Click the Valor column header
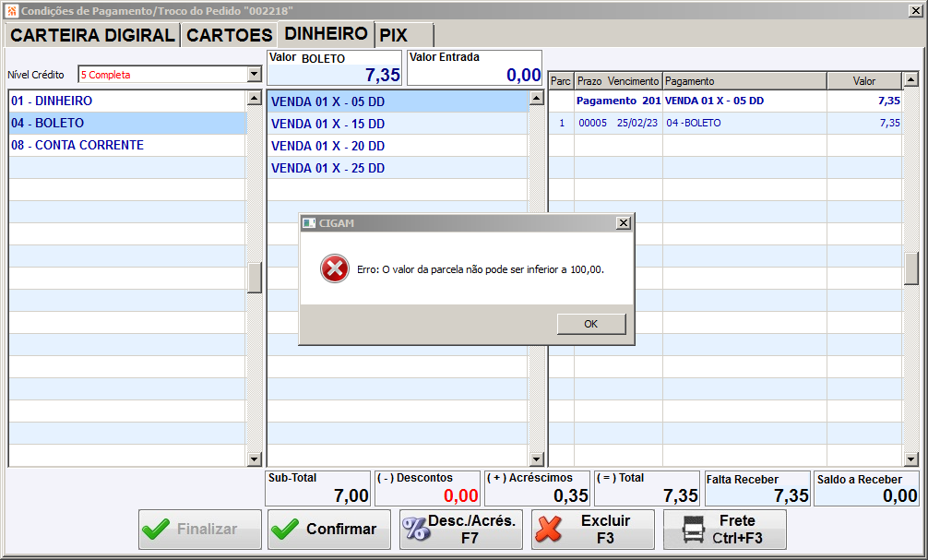This screenshot has height=560, width=928. (864, 81)
